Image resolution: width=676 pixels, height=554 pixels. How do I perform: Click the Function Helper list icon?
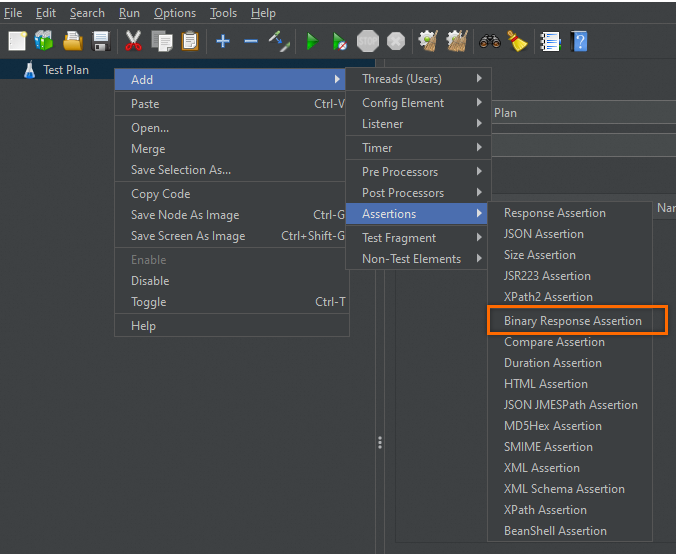pos(551,41)
